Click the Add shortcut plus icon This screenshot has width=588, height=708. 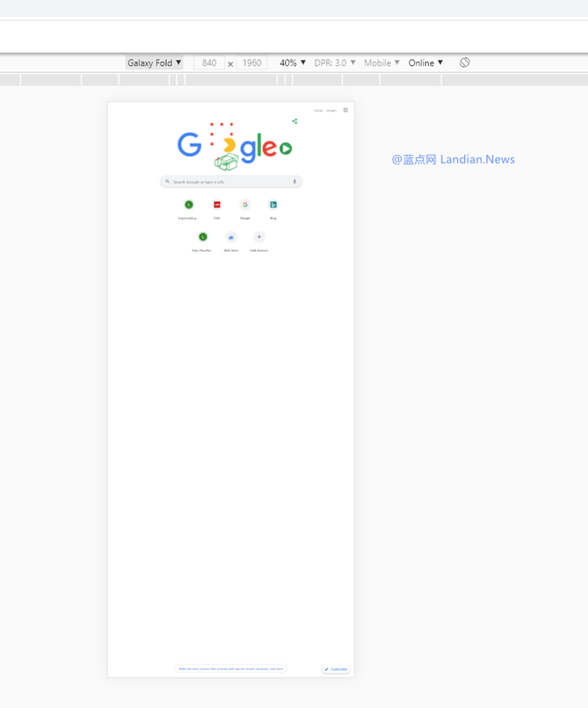(x=259, y=237)
